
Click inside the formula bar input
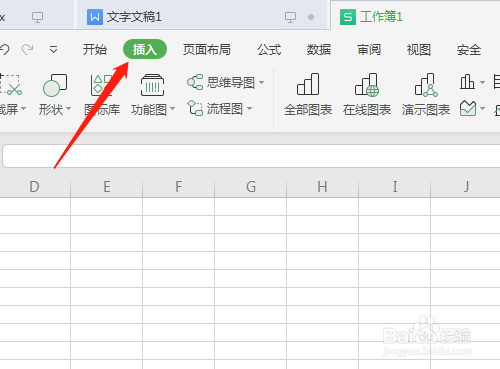click(251, 156)
